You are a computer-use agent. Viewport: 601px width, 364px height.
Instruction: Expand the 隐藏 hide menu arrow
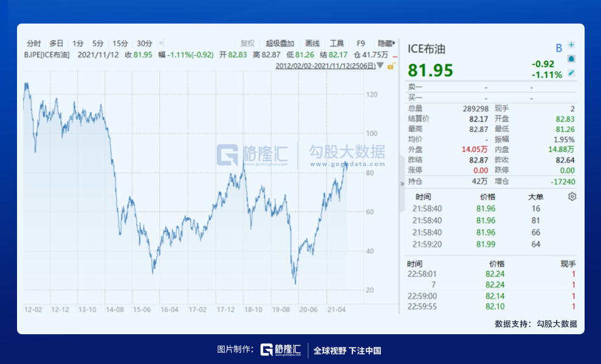pyautogui.click(x=386, y=43)
